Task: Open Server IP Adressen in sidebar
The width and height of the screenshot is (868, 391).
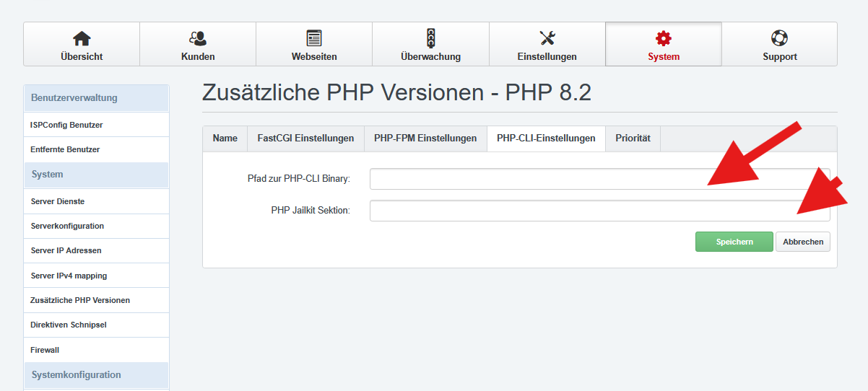Action: (97, 250)
